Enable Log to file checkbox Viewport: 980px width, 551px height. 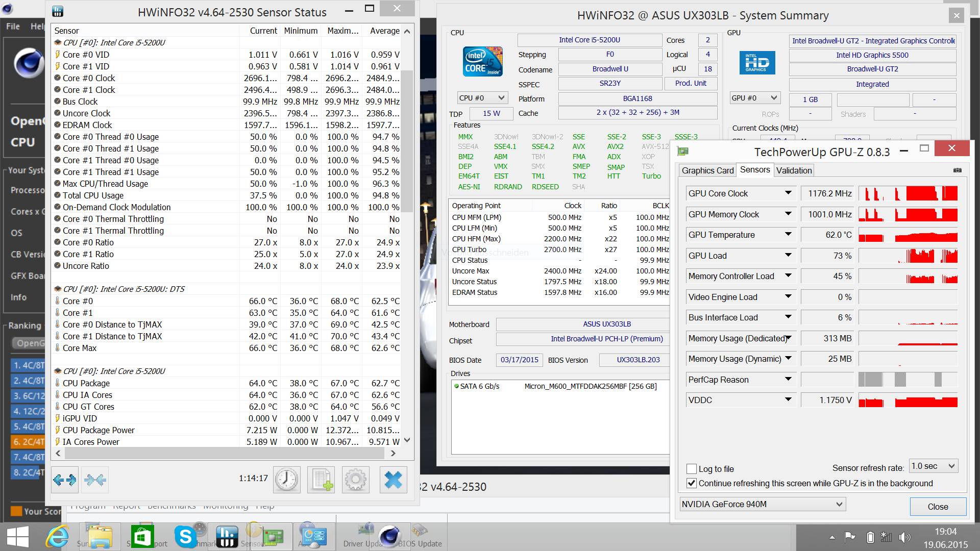tap(692, 469)
